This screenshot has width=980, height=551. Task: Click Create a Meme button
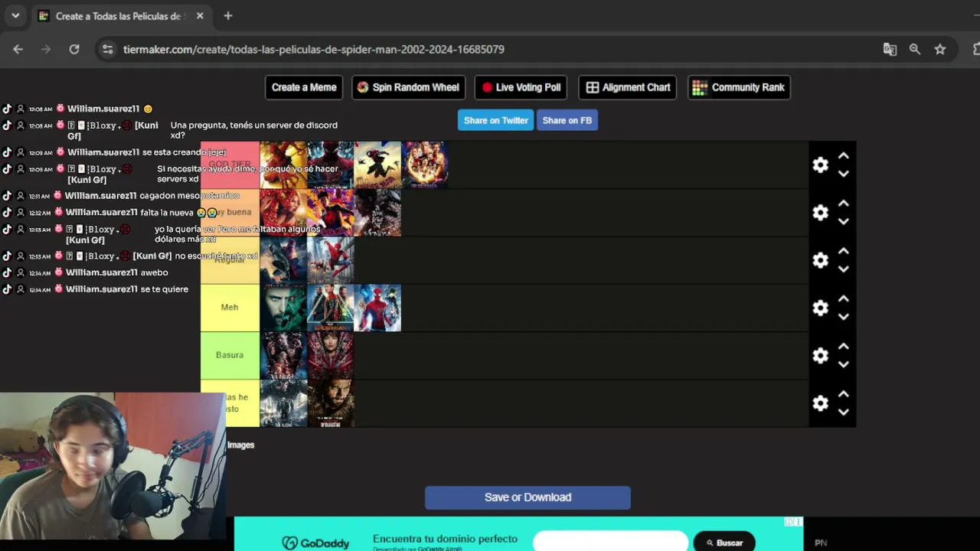[304, 87]
